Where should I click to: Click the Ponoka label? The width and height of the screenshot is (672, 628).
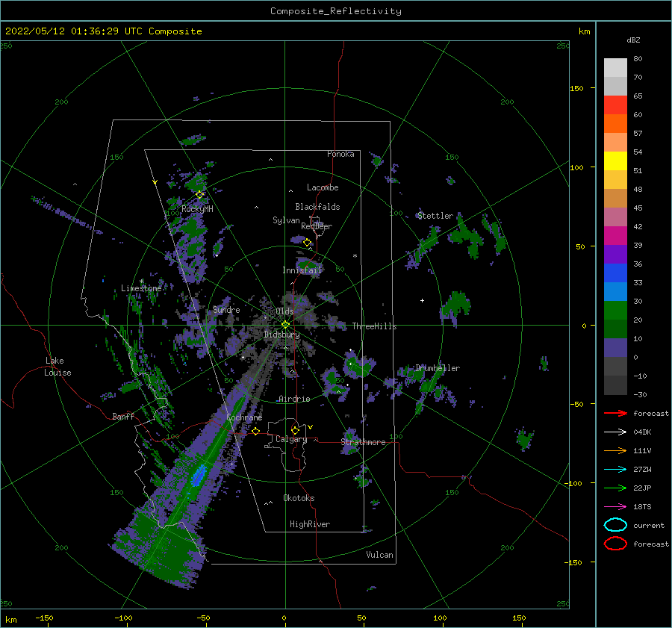coord(340,154)
